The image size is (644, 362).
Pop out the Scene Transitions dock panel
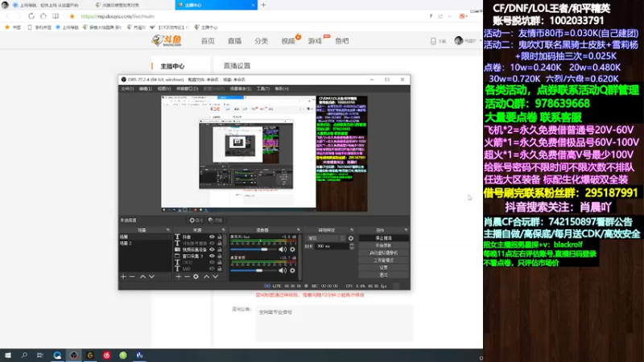point(352,230)
